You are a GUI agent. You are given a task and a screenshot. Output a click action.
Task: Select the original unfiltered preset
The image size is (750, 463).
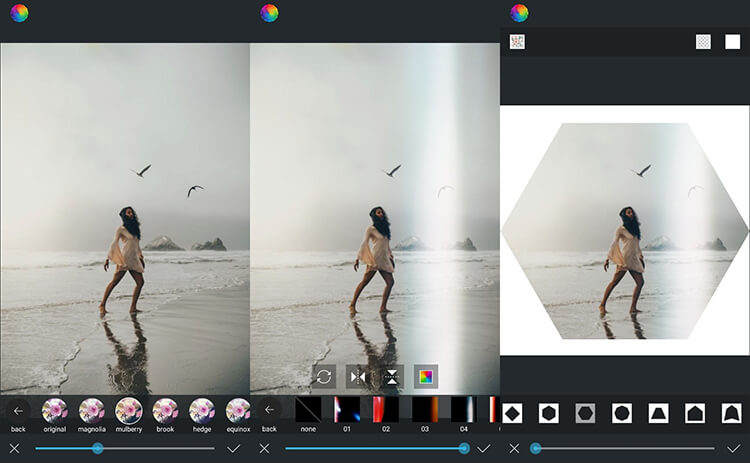click(55, 410)
